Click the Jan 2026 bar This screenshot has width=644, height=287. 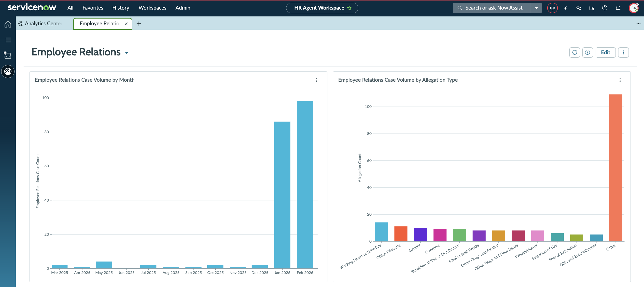click(282, 195)
